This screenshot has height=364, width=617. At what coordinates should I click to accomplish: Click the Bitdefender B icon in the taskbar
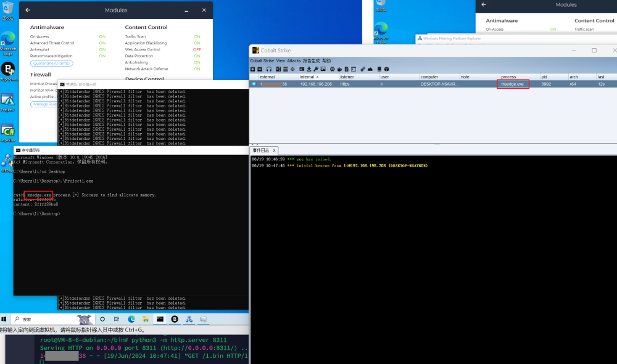click(175, 319)
